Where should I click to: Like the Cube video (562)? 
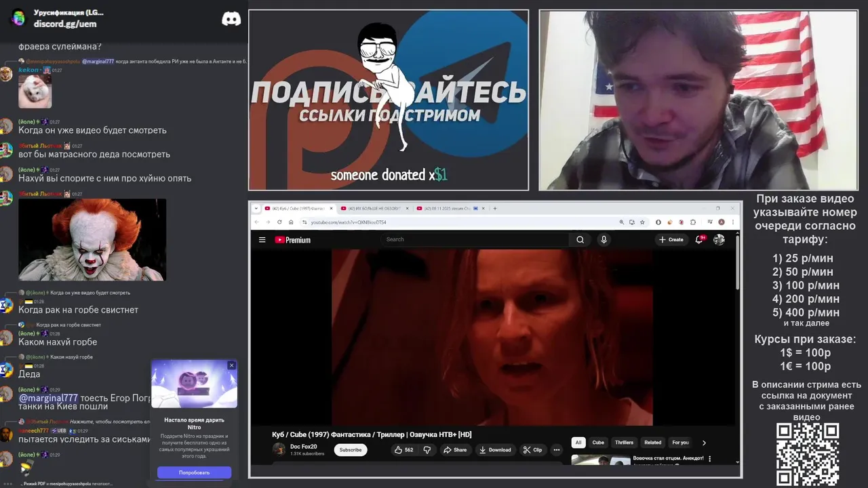pos(404,449)
